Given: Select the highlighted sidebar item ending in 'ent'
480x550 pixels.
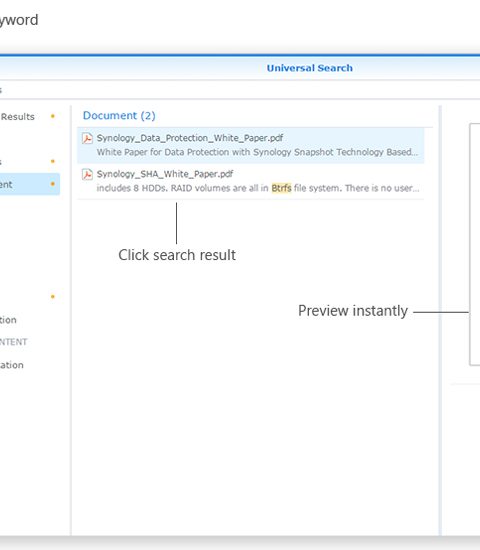Looking at the screenshot, I should 29,184.
